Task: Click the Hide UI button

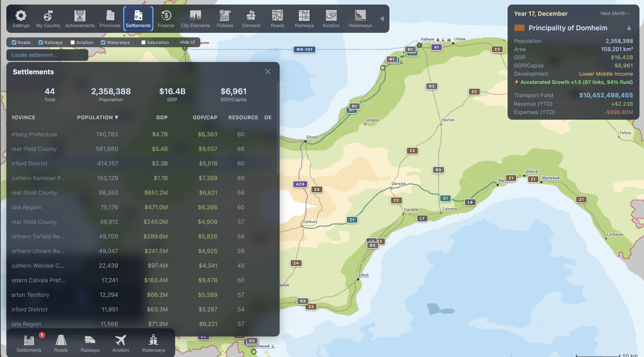Action: click(187, 42)
